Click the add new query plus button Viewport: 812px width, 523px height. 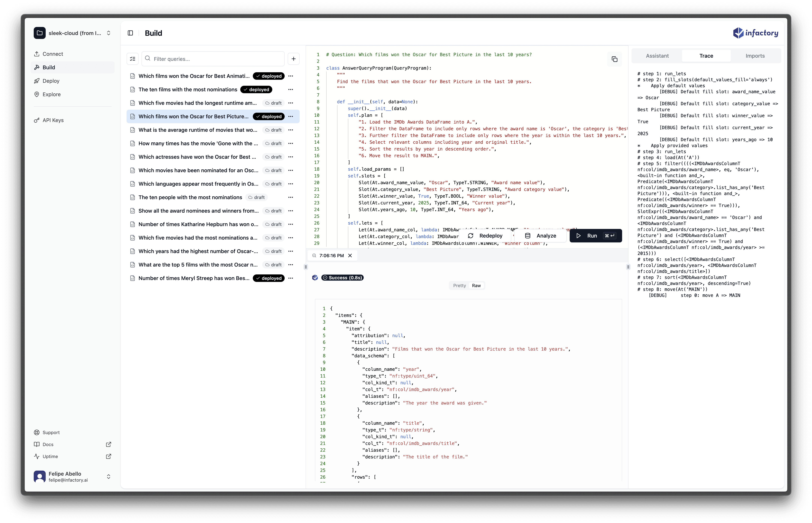tap(293, 59)
